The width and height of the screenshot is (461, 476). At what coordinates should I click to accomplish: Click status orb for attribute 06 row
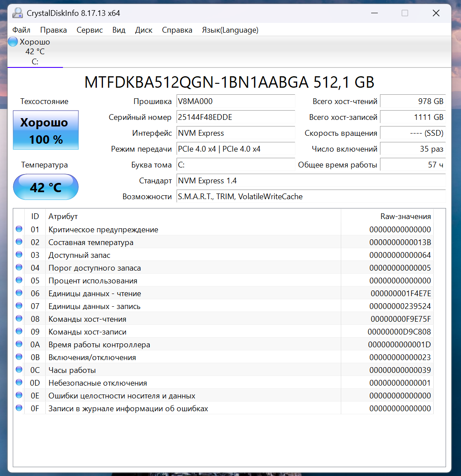(x=19, y=293)
